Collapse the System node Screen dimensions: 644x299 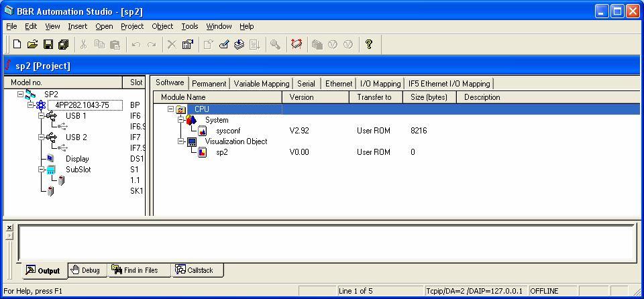pos(181,120)
